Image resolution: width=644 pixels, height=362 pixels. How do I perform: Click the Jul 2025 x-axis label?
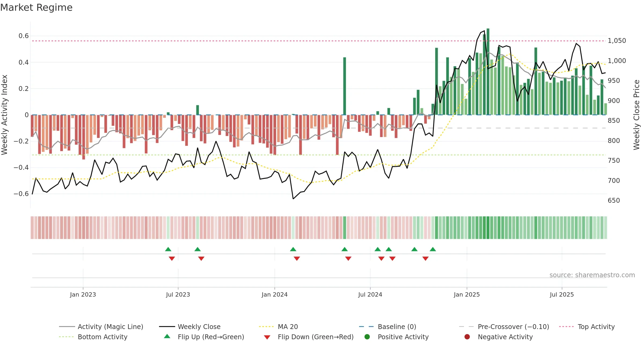click(562, 294)
